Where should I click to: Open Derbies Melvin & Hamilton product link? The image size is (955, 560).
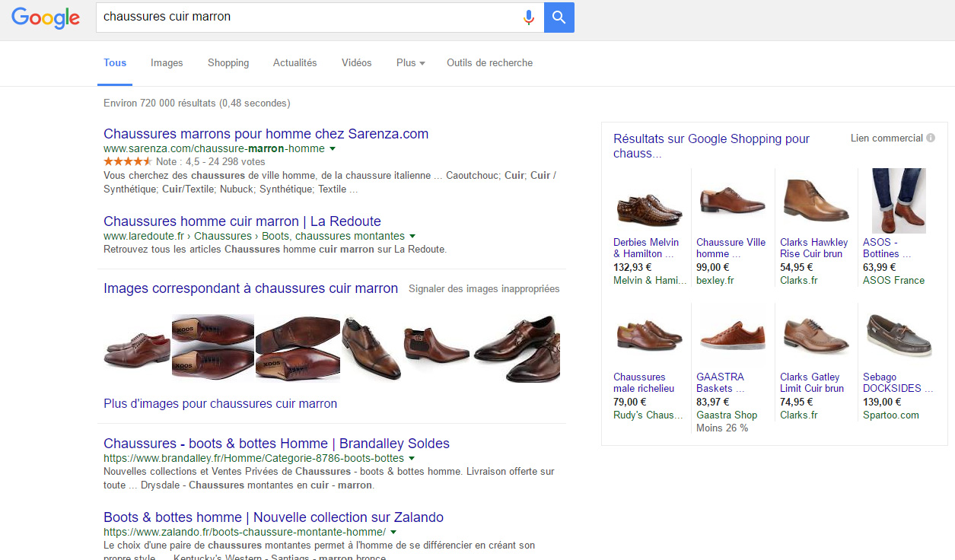pyautogui.click(x=646, y=248)
